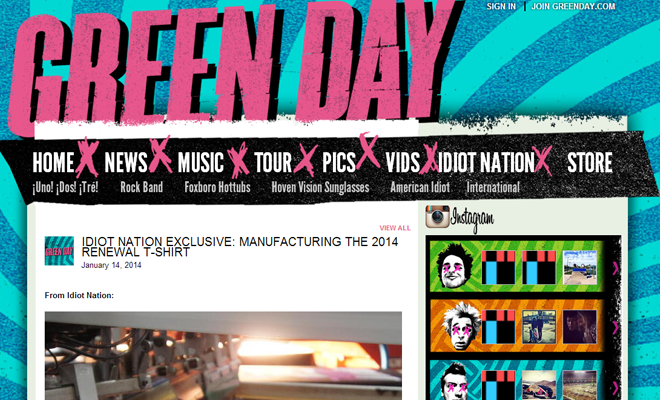Screen dimensions: 660x400
Task: Click the orange-row spiky hair face icon
Action: pyautogui.click(x=461, y=326)
